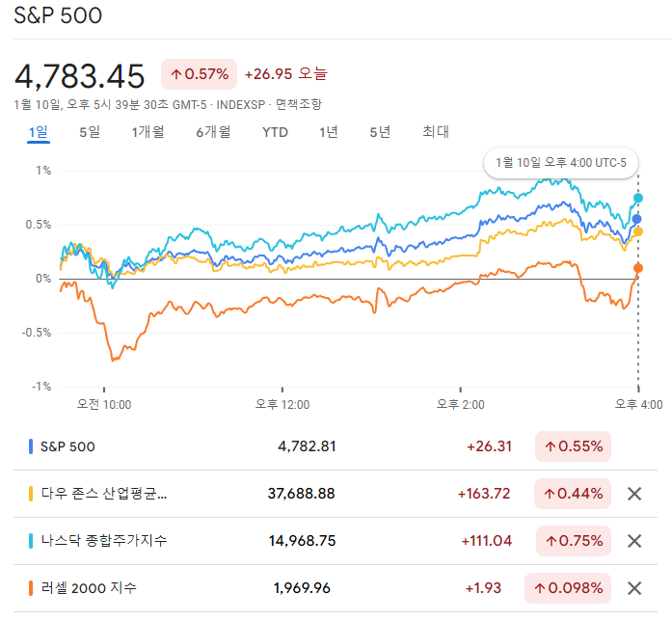Click the blue S&P 500 endpoint dot

point(637,219)
